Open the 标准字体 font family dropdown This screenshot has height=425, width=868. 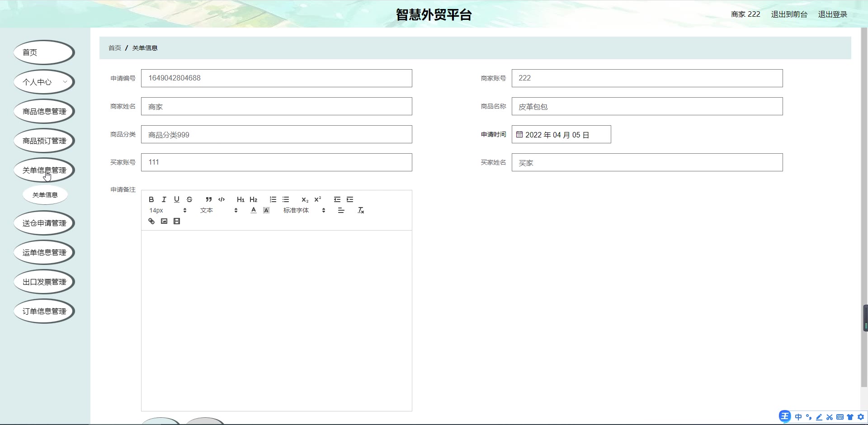click(x=304, y=210)
